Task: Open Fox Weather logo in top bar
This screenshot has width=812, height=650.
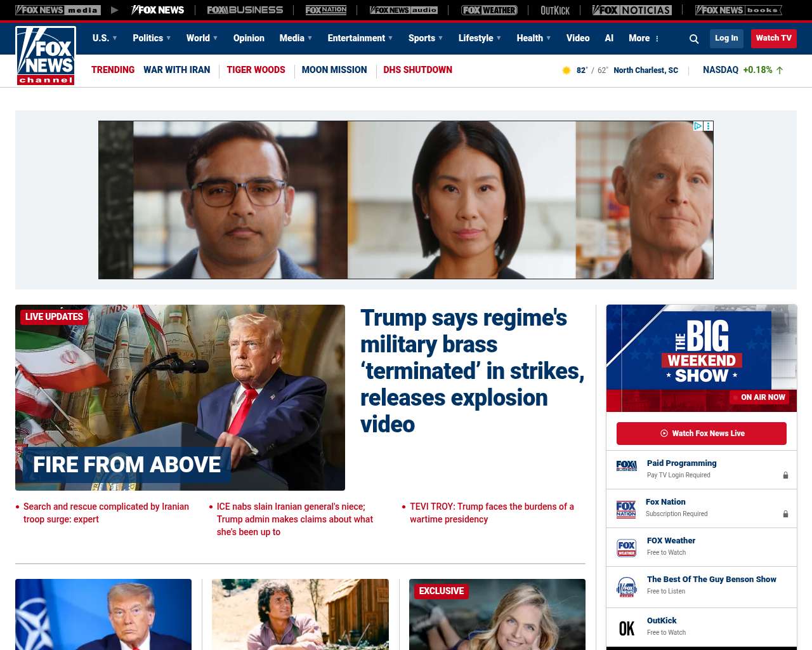Action: [x=489, y=10]
